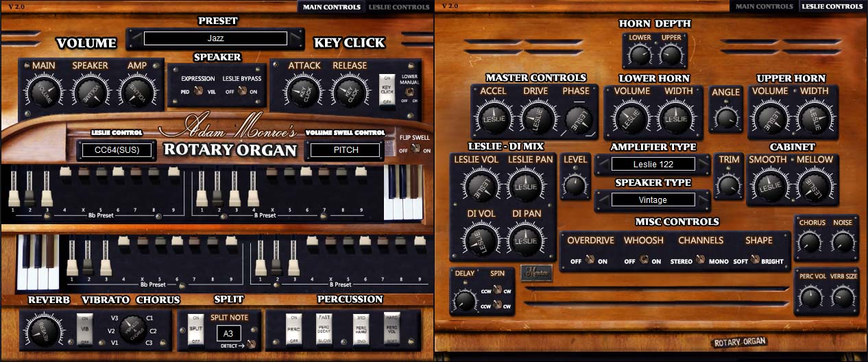Screen dimensions: 868x362
Task: Toggle the Leslie Bypass switch
Action: click(x=241, y=91)
